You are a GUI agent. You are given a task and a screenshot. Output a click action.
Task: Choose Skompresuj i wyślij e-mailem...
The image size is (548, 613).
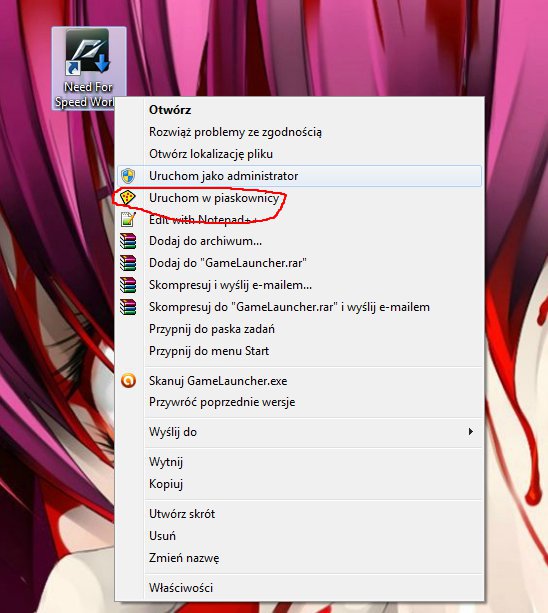(299, 285)
